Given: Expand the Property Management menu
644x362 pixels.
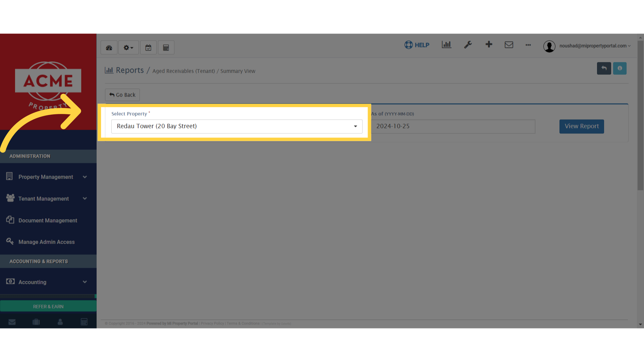Looking at the screenshot, I should 47,177.
